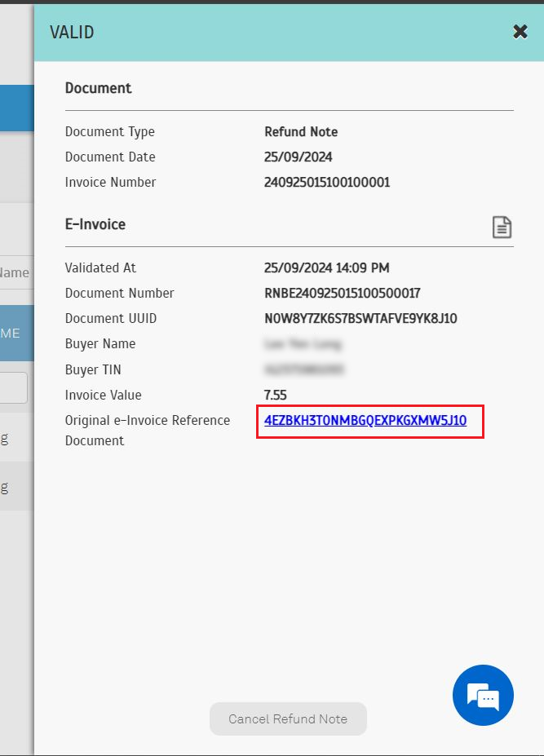Click the partially hidden input field behind panel
Screen dimensions: 544x756
point(14,388)
